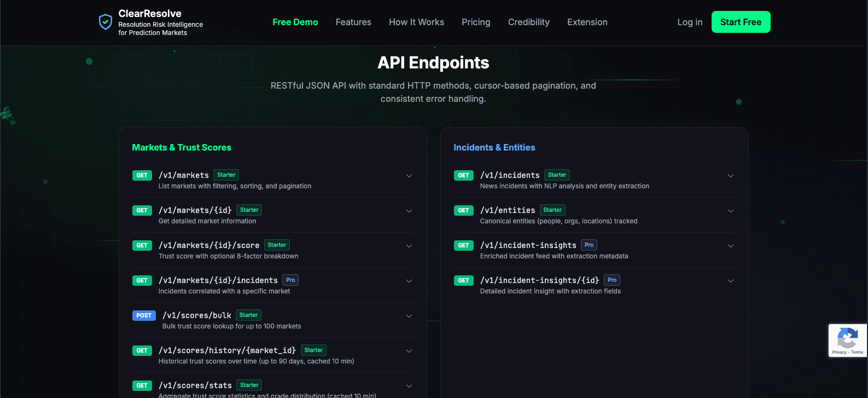Click GET badge for /v1/incident-insights/{id}
Screen dimensions: 868x398
pos(464,280)
